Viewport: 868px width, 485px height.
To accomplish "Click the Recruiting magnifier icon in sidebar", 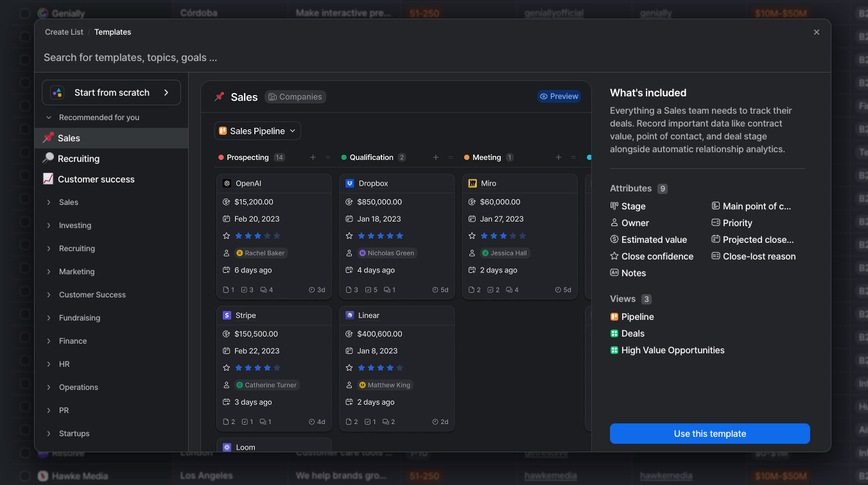I will [x=48, y=159].
